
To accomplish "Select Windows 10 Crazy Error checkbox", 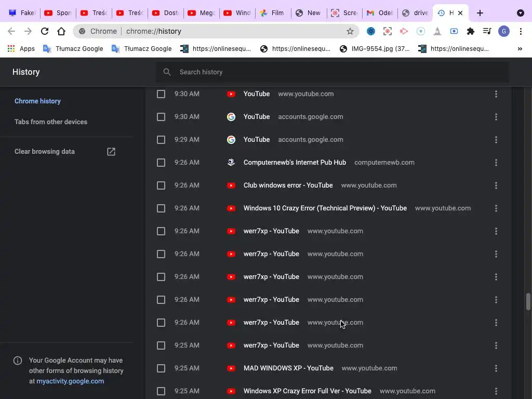I will pos(161,208).
